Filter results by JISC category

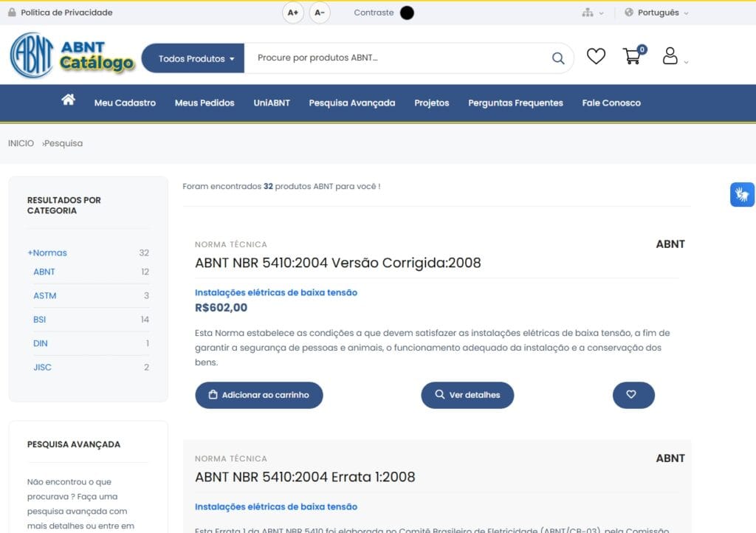click(42, 367)
